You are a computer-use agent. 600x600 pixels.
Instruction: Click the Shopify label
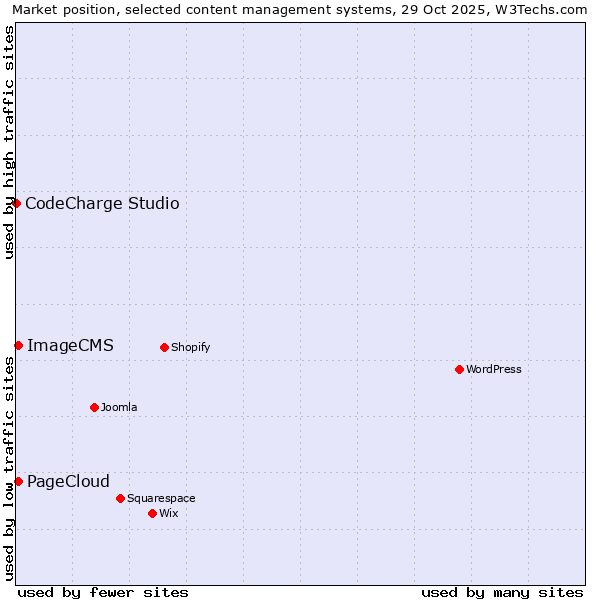click(190, 348)
